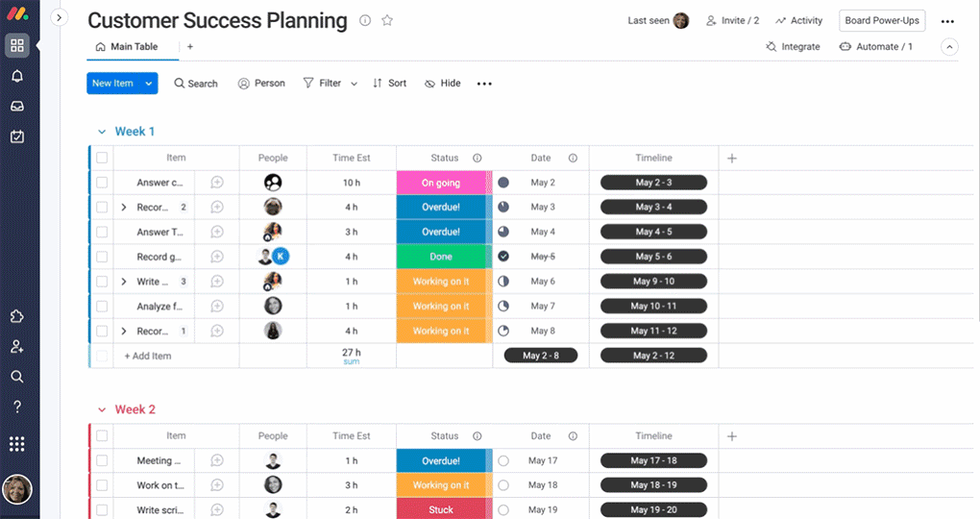
Task: Expand subitems of the Write... row
Action: tap(124, 282)
